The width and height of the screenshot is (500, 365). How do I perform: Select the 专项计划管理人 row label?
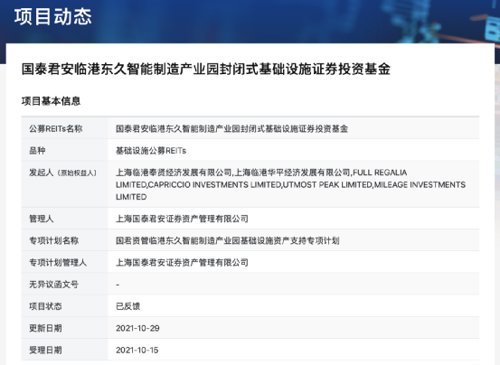58,262
